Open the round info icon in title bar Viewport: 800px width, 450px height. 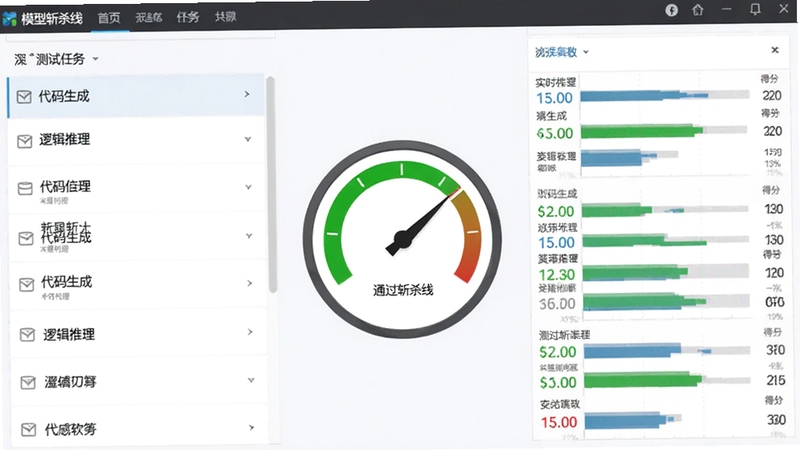671,10
